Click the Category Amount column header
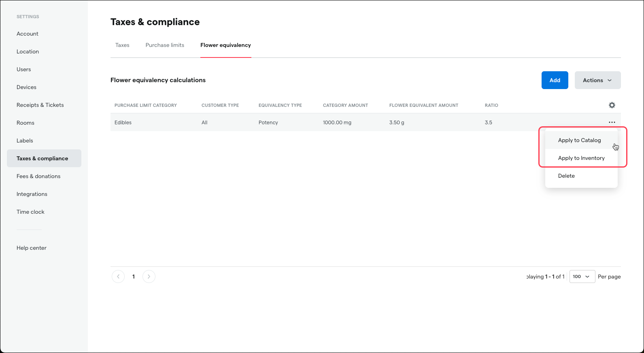The height and width of the screenshot is (353, 644). click(345, 105)
